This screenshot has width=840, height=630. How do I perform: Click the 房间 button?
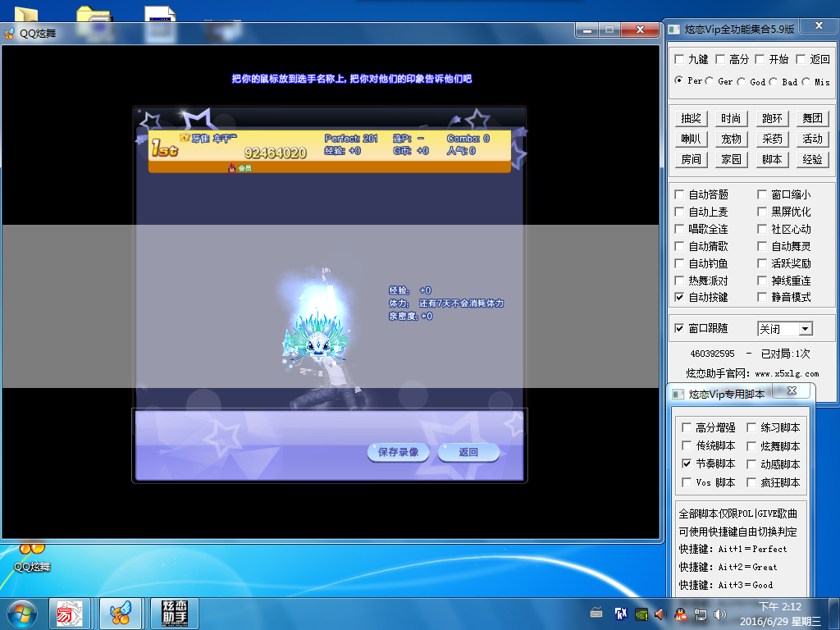point(691,159)
